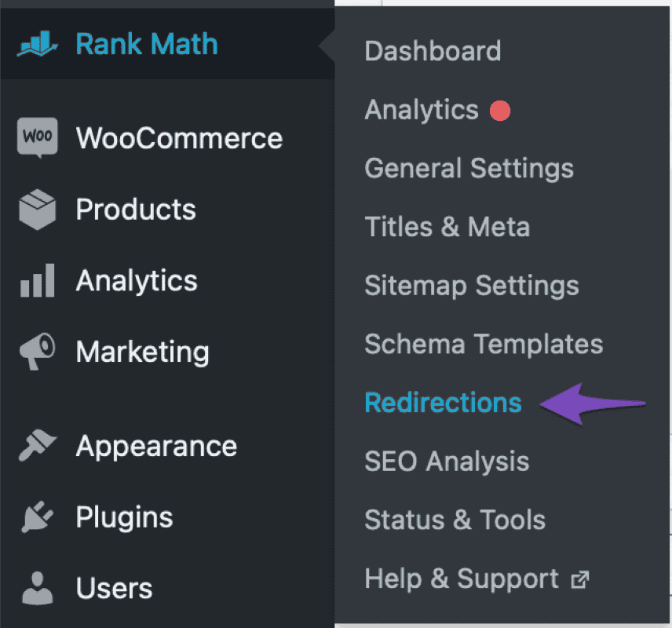Click the Rank Math chart icon
672x628 pixels.
pyautogui.click(x=38, y=45)
